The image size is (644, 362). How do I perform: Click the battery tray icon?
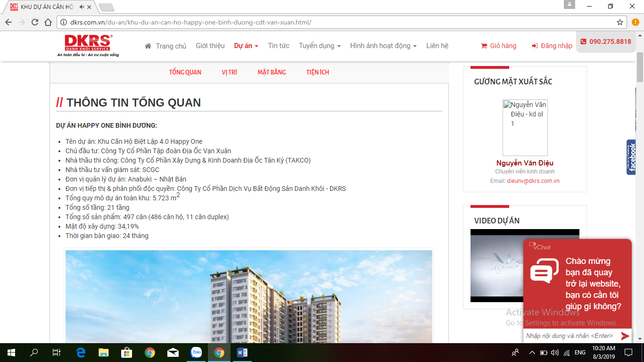pos(544,353)
